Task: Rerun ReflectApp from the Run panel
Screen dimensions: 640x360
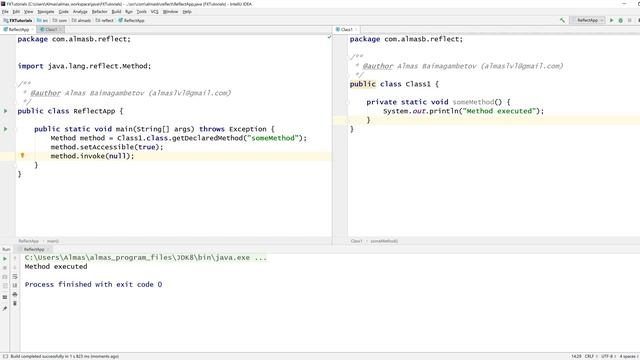Action: [x=5, y=258]
